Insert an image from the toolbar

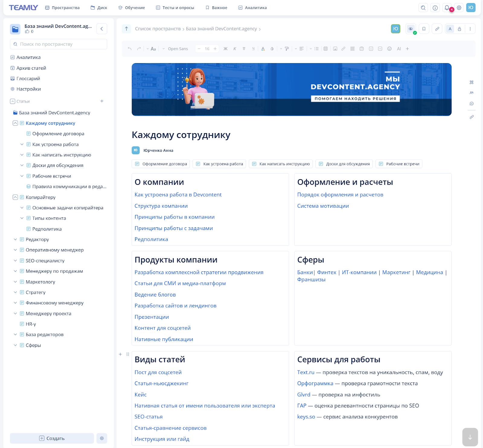(335, 49)
